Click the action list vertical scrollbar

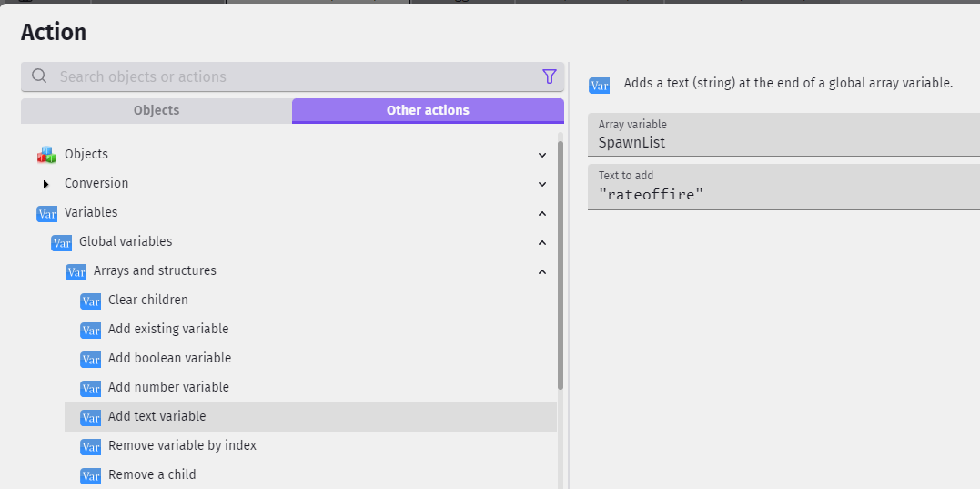click(561, 265)
